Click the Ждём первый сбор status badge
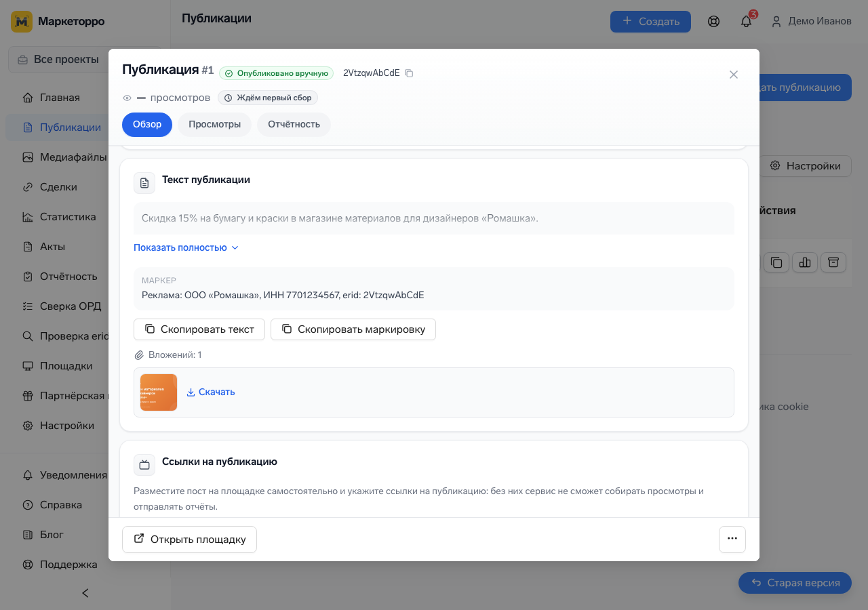Image resolution: width=868 pixels, height=610 pixels. 268,98
